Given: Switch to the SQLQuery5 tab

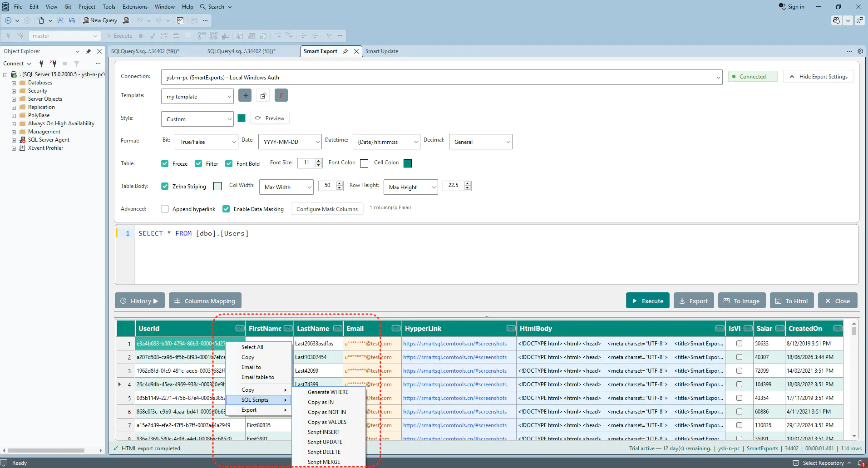Looking at the screenshot, I should pos(145,51).
